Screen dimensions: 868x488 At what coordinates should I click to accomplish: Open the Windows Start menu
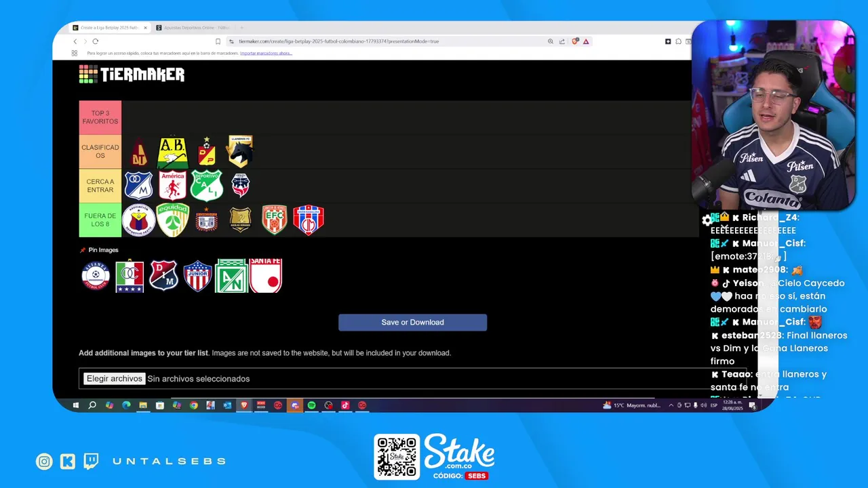pos(75,405)
